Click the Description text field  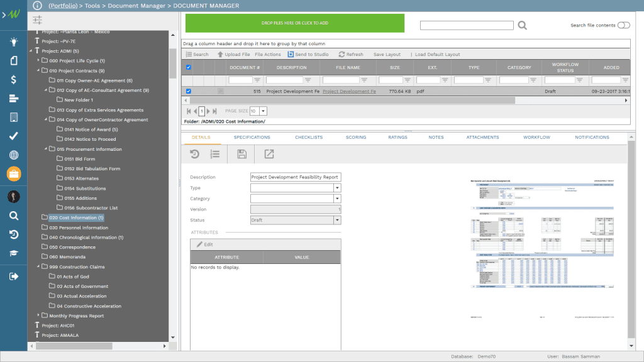pos(296,177)
